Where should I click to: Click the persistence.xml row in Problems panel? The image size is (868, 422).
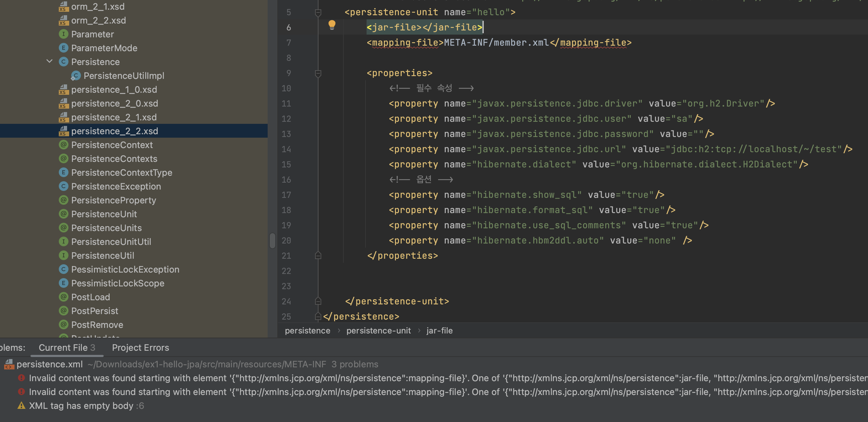tap(434, 364)
